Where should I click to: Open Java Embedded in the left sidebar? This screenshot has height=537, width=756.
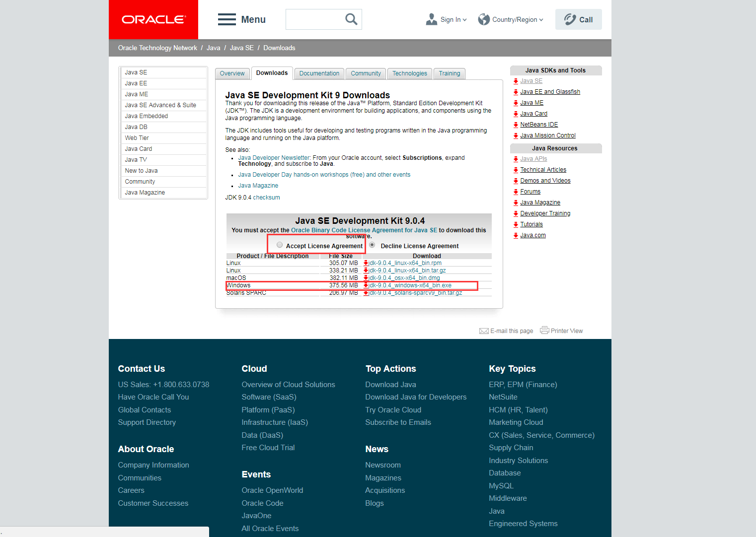pos(147,116)
